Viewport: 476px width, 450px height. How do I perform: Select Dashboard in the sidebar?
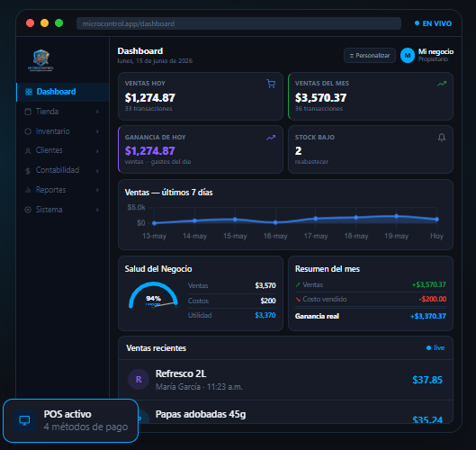tap(63, 92)
